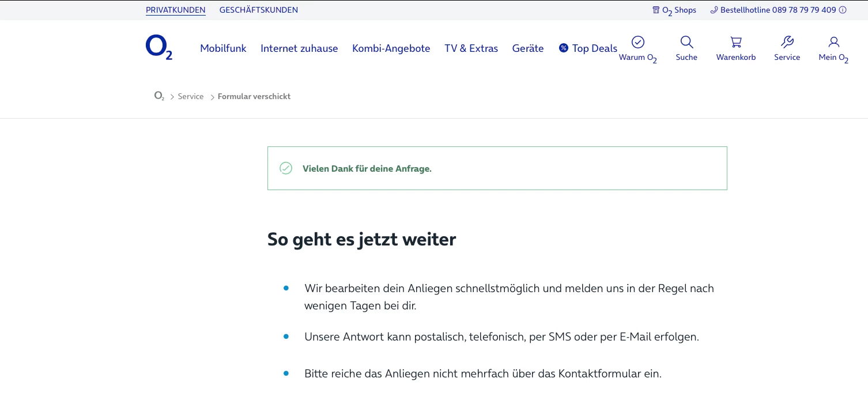868x416 pixels.
Task: Click the 'Bitte reiche das Anliegen' bullet text
Action: coord(483,374)
